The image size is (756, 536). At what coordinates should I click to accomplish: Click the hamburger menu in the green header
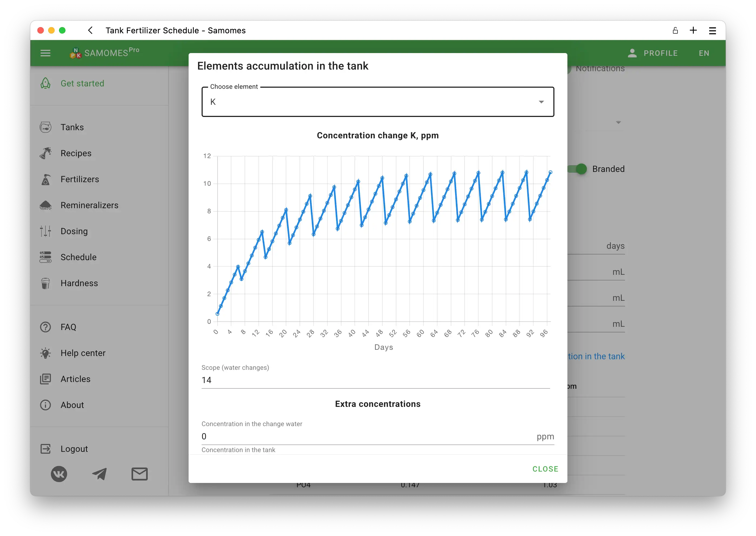click(45, 53)
